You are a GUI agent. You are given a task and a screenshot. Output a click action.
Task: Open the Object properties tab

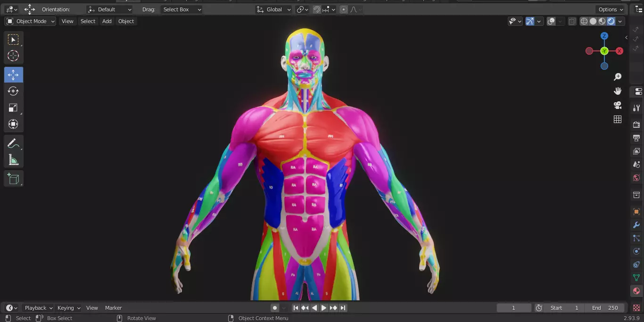click(x=636, y=212)
